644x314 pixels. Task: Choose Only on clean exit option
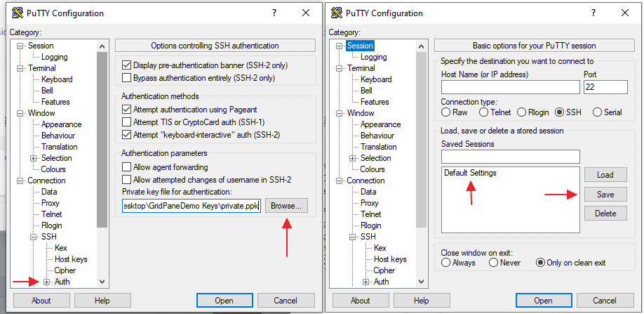point(540,263)
